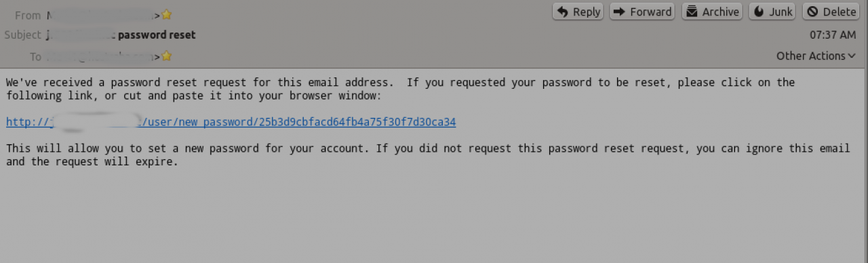Click the To label in header

click(35, 57)
